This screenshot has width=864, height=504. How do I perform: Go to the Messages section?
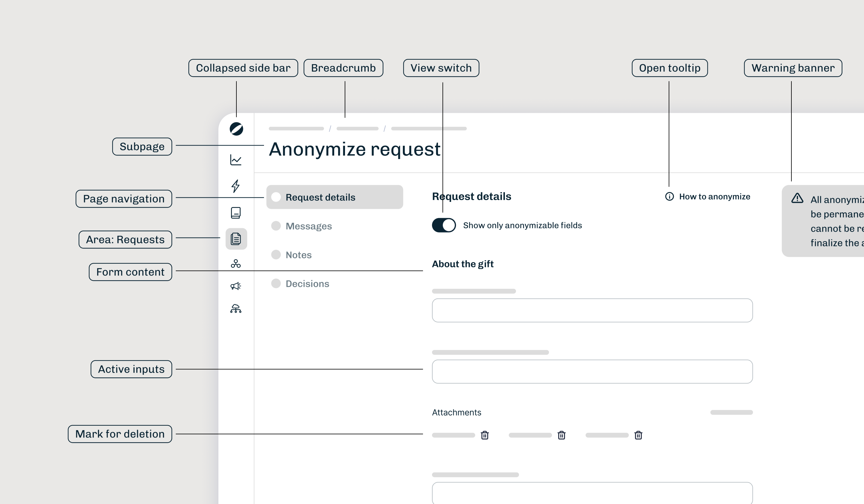coord(308,226)
